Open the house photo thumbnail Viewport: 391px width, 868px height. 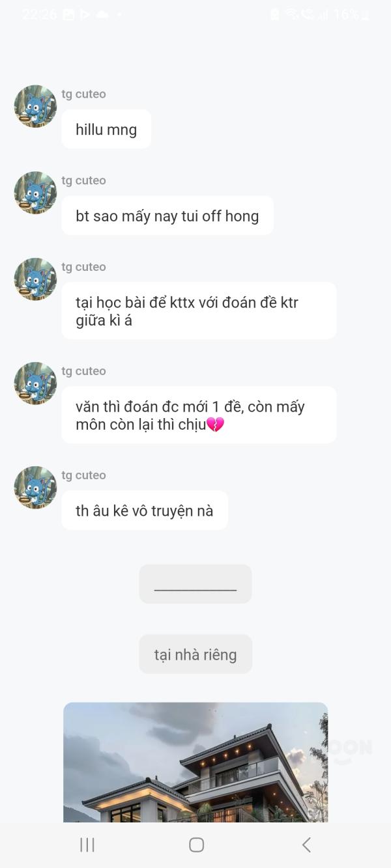(x=195, y=762)
